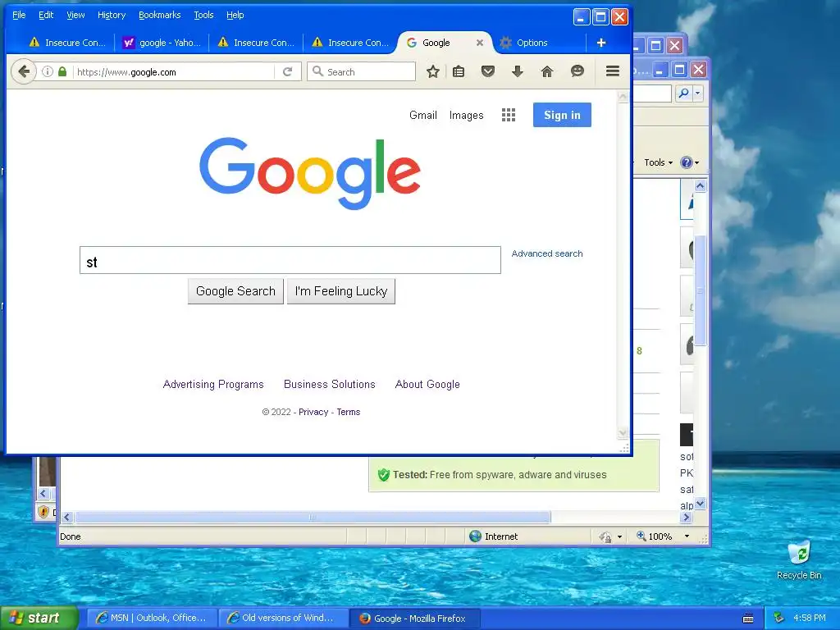This screenshot has width=840, height=630.
Task: Click the Windows start button
Action: coord(39,618)
